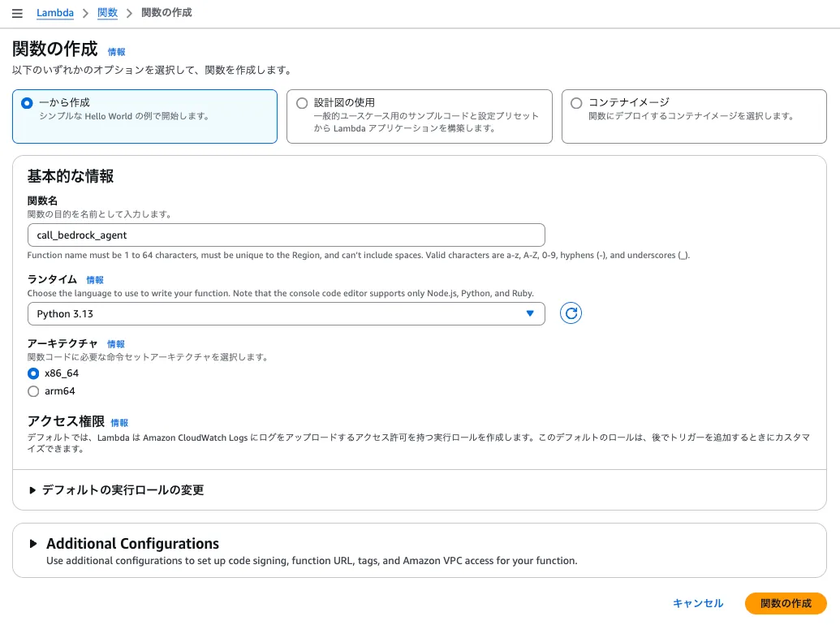Select the 一から作成 radio option
840x625 pixels.
(x=27, y=103)
